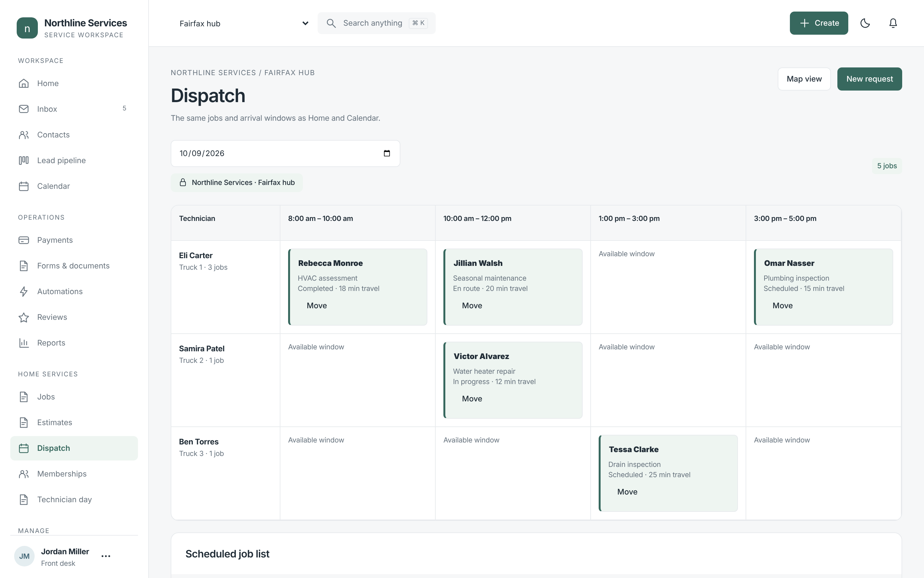
Task: Open Estimates in the sidebar
Action: (x=74, y=422)
